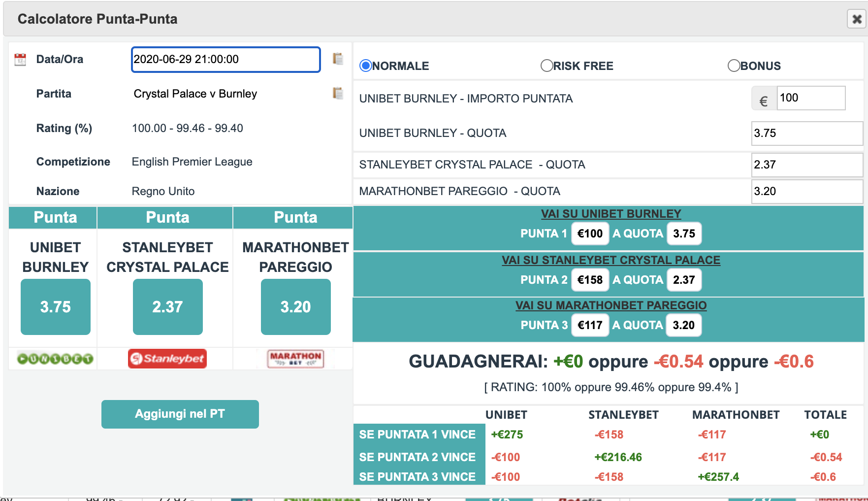The image size is (868, 501).
Task: Click the Punta 3 quota value 3.20
Action: coord(683,325)
